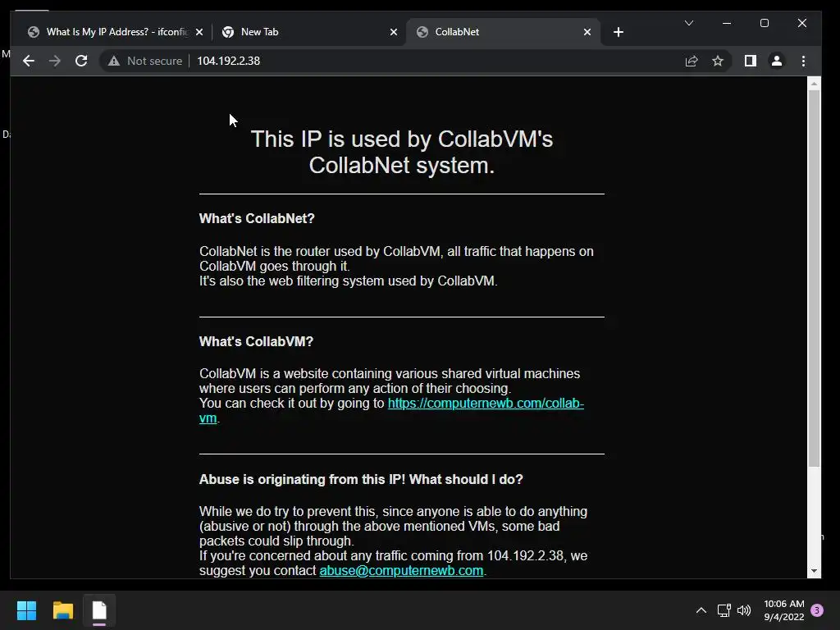Bookmark this page with the star icon
Viewport: 840px width, 630px height.
[x=718, y=61]
